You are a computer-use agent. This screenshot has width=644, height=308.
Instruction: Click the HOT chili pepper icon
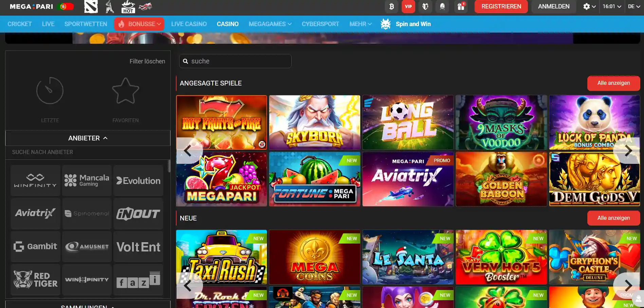[x=128, y=6]
